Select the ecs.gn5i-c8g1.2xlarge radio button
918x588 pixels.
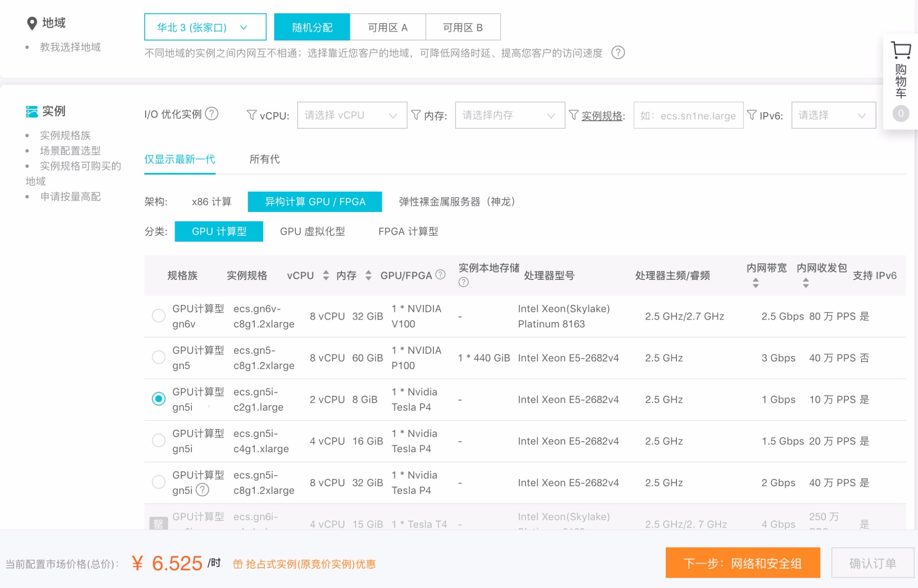(158, 482)
